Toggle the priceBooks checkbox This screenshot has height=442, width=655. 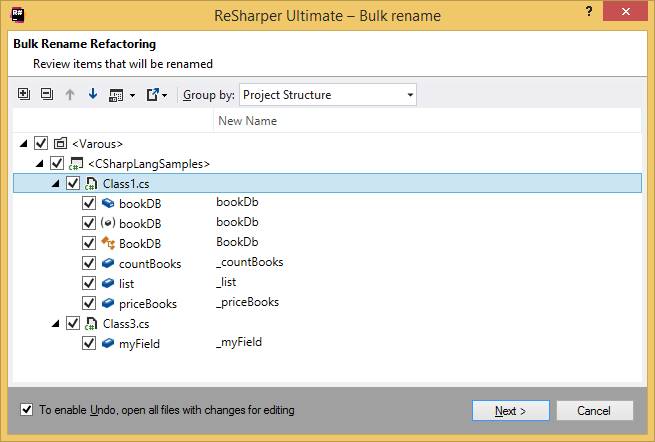(x=88, y=304)
